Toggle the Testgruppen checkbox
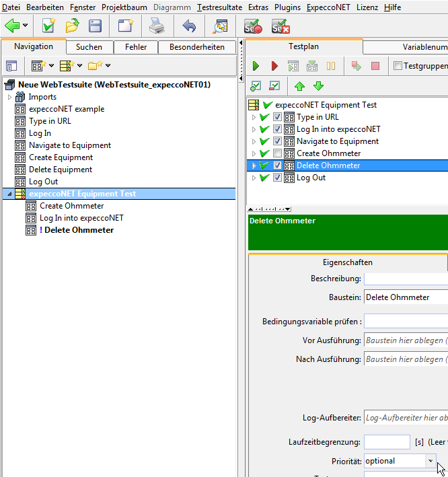448x477 pixels. 398,66
